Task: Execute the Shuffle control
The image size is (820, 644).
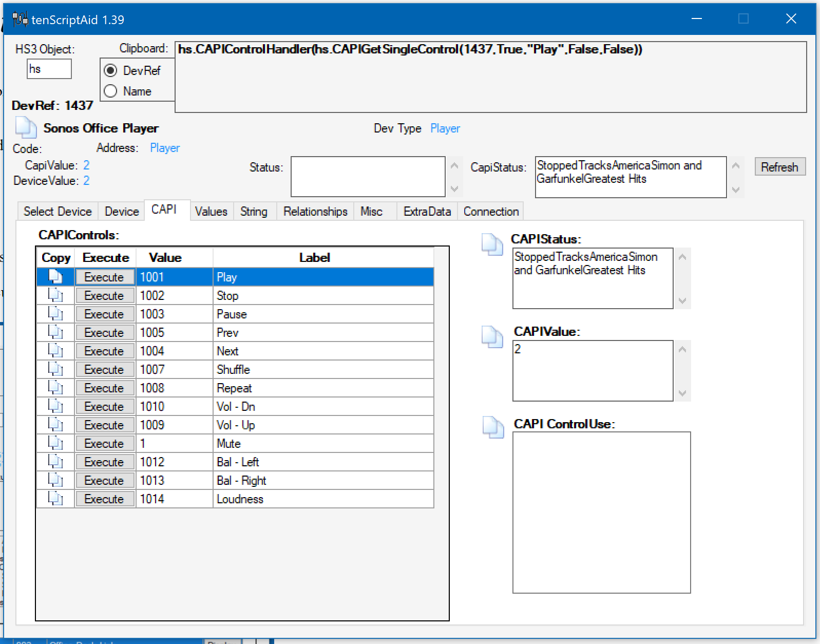Action: tap(105, 370)
